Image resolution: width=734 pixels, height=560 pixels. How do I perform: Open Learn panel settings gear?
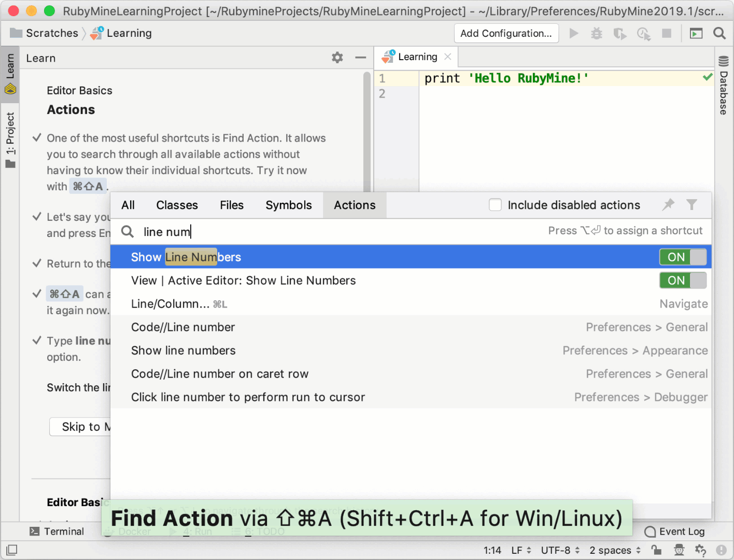[337, 58]
